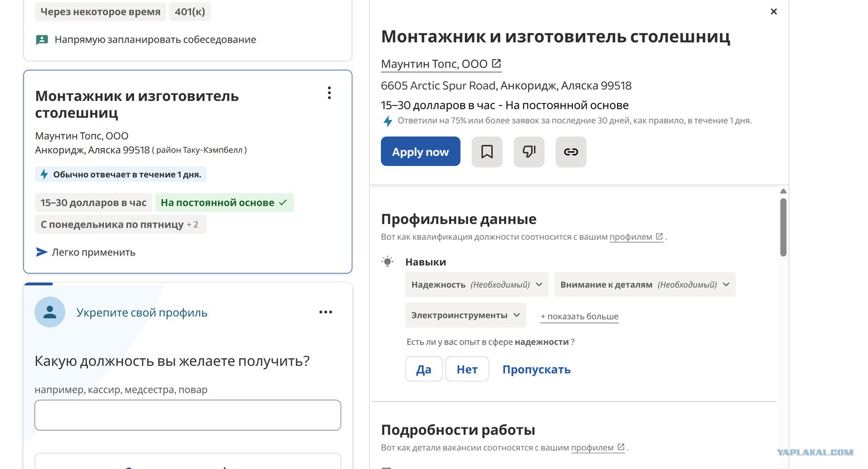Copy job link with chain icon
Image resolution: width=868 pixels, height=469 pixels.
pyautogui.click(x=571, y=152)
